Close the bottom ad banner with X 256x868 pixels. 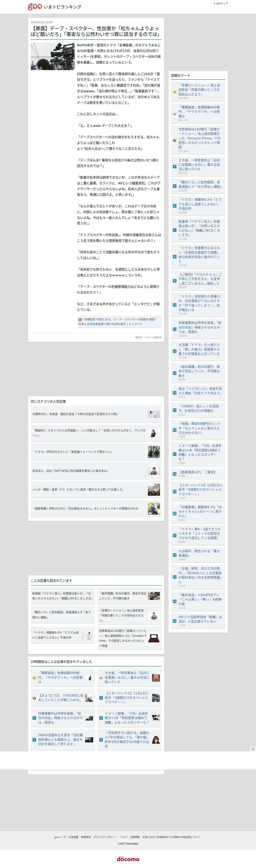click(x=253, y=749)
